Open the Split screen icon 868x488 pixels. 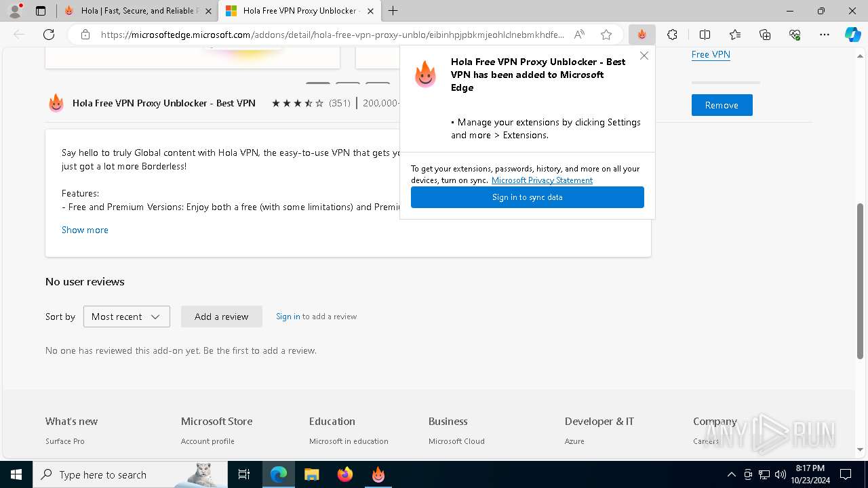[705, 35]
